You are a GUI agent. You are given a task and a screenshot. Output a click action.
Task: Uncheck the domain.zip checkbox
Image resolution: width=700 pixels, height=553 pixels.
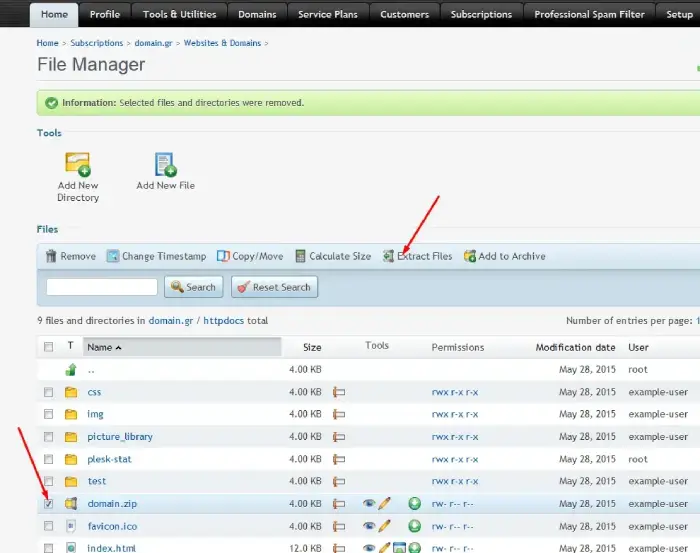tap(48, 503)
